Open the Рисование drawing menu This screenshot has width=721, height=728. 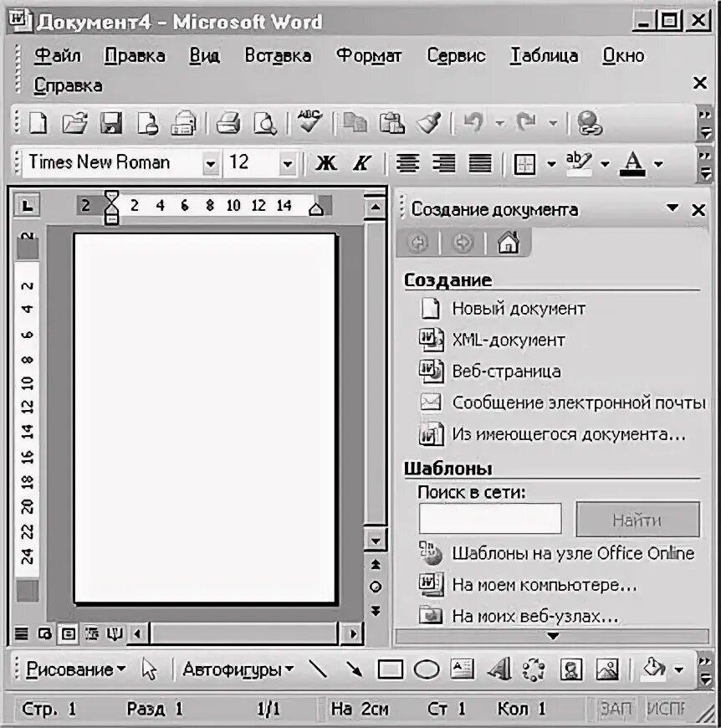(x=75, y=669)
